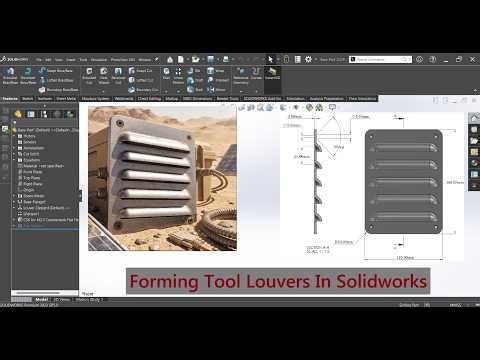Image resolution: width=480 pixels, height=360 pixels.
Task: Open the Help question mark icon
Action: pyautogui.click(x=432, y=59)
